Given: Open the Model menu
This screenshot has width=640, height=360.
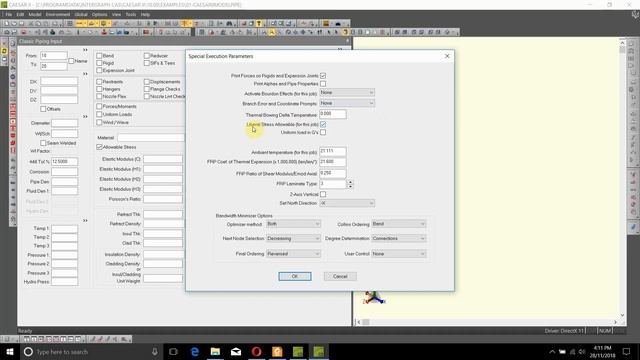Looking at the screenshot, I should click(35, 14).
